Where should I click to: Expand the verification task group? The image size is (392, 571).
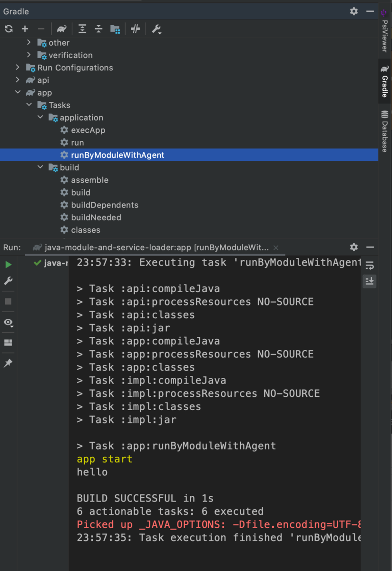[x=29, y=55]
